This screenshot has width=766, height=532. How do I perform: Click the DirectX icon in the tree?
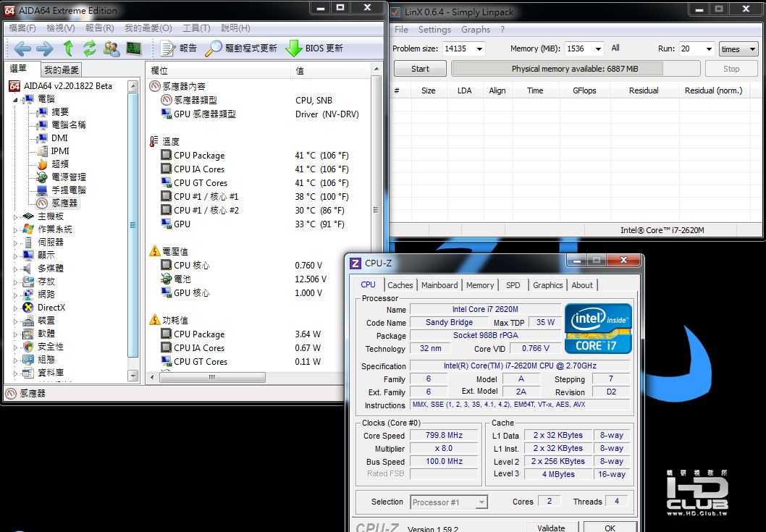coord(28,308)
